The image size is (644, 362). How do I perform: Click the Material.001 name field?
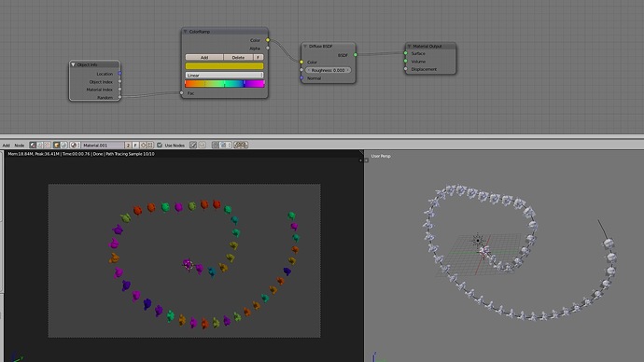coord(103,145)
